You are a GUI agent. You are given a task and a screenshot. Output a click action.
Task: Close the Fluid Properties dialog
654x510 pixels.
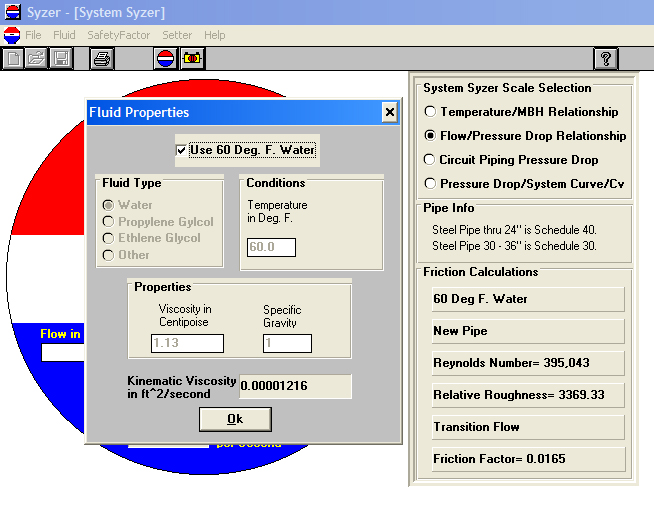390,112
